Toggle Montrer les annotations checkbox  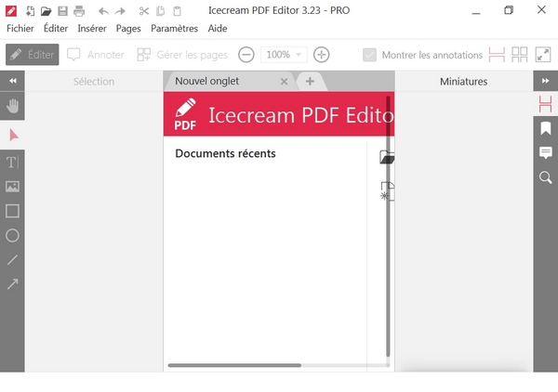(x=369, y=55)
